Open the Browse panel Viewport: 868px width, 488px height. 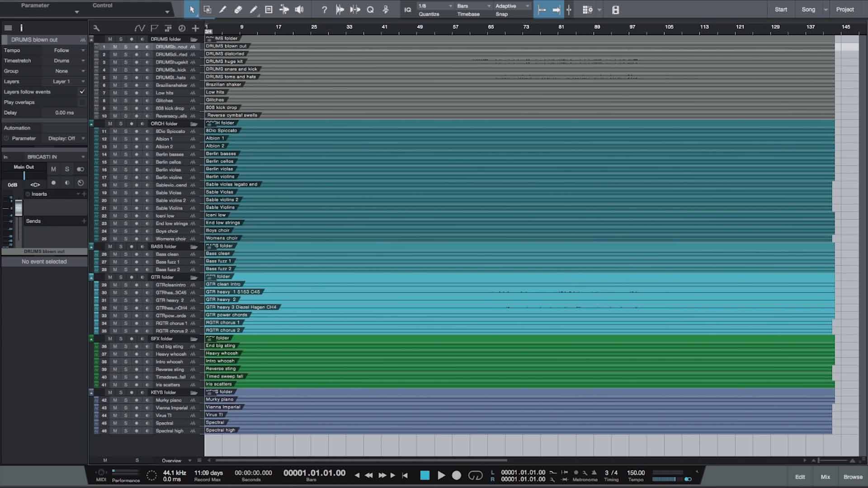[853, 477]
